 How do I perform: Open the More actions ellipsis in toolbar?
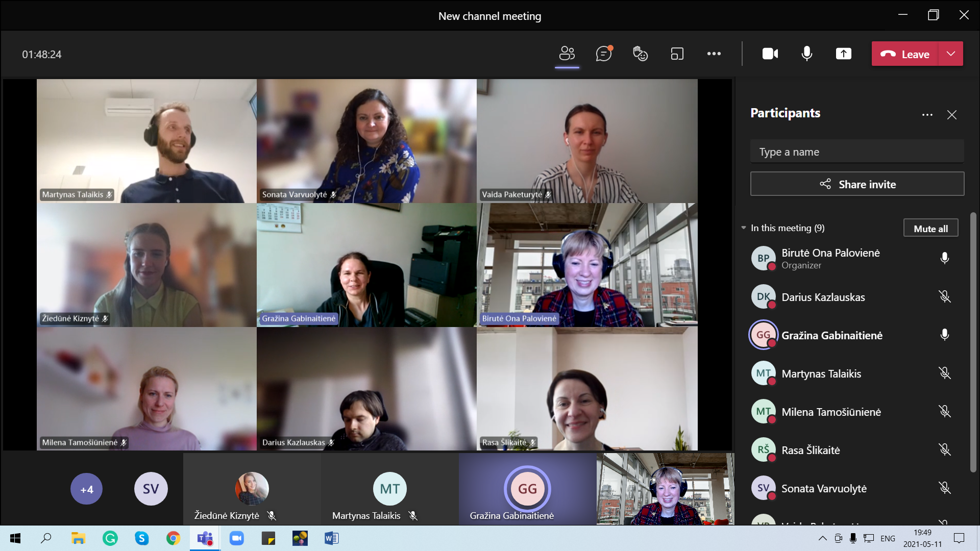click(714, 54)
